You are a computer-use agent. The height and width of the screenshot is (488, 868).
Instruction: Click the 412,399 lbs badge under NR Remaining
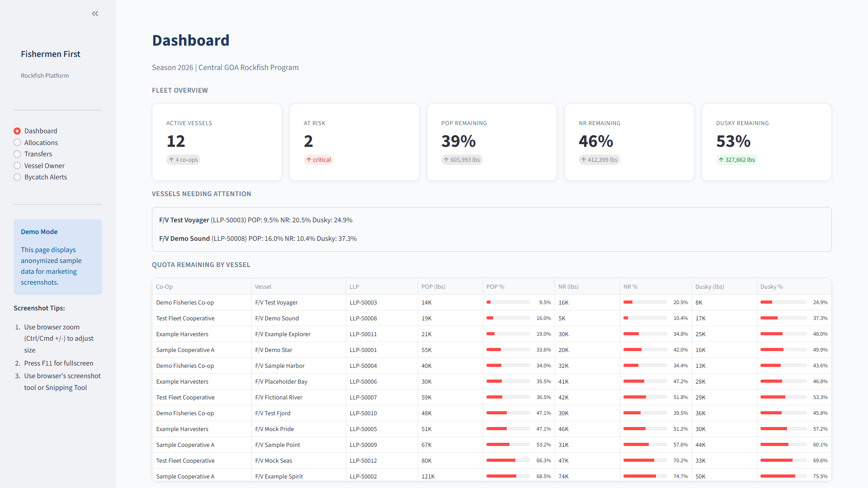[x=599, y=160]
